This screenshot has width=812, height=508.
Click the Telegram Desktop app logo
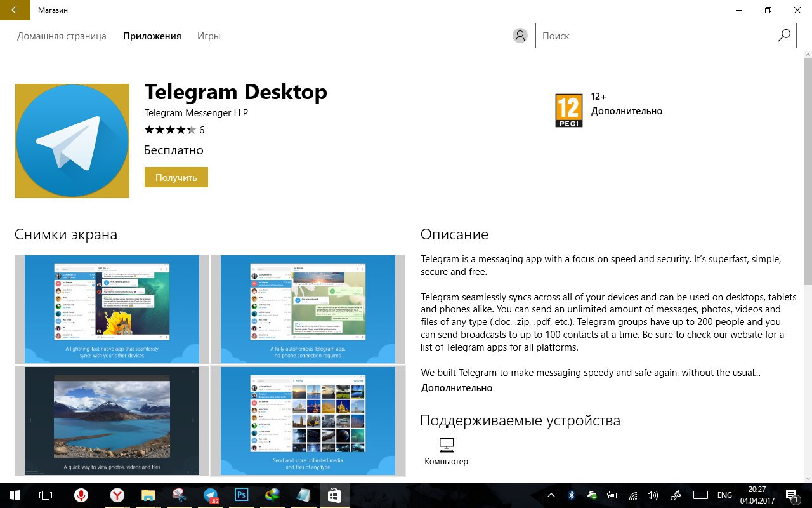coord(72,141)
